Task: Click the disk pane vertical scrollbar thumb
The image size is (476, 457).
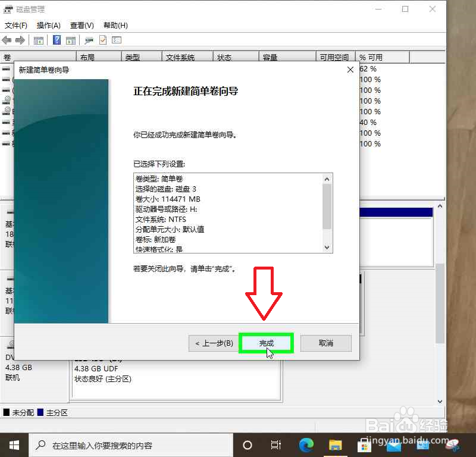Action: 440,303
